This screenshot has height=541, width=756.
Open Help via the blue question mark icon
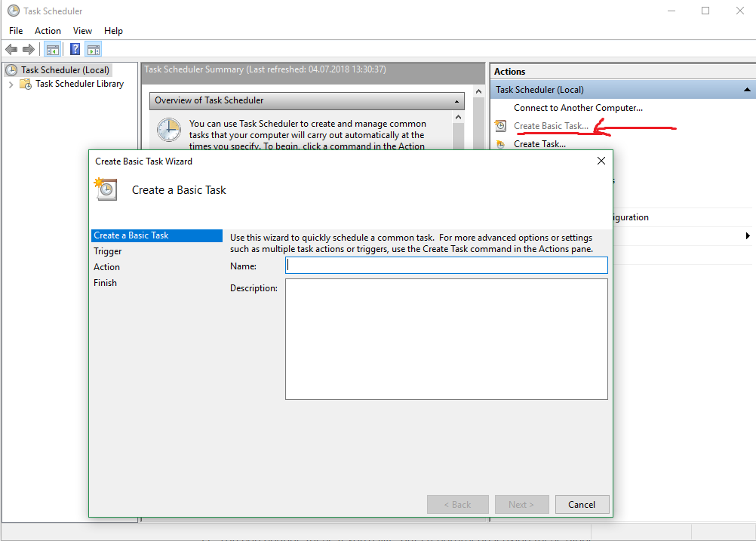[75, 49]
